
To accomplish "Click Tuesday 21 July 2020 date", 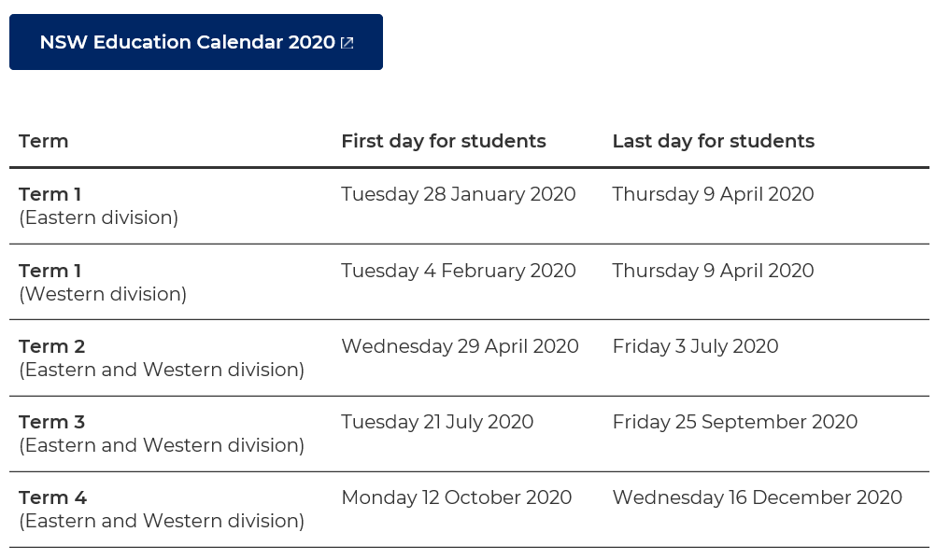I will click(437, 422).
